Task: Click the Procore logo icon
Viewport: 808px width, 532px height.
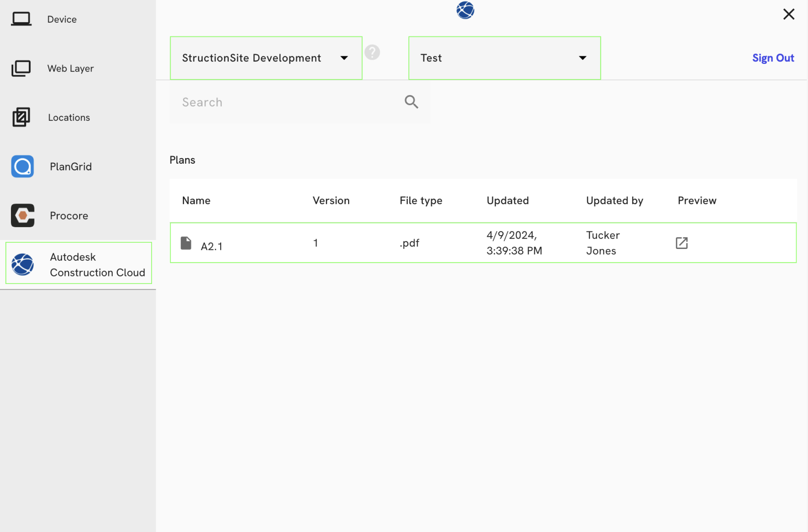Action: click(23, 216)
